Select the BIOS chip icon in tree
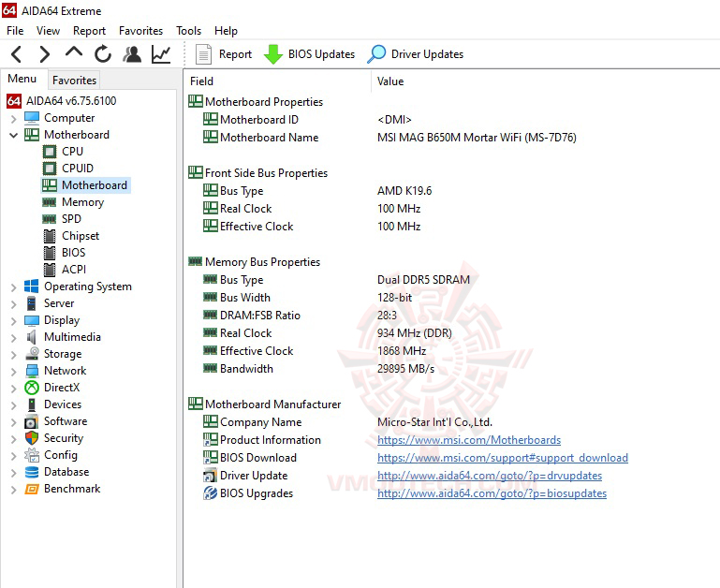This screenshot has width=720, height=588. coord(50,253)
